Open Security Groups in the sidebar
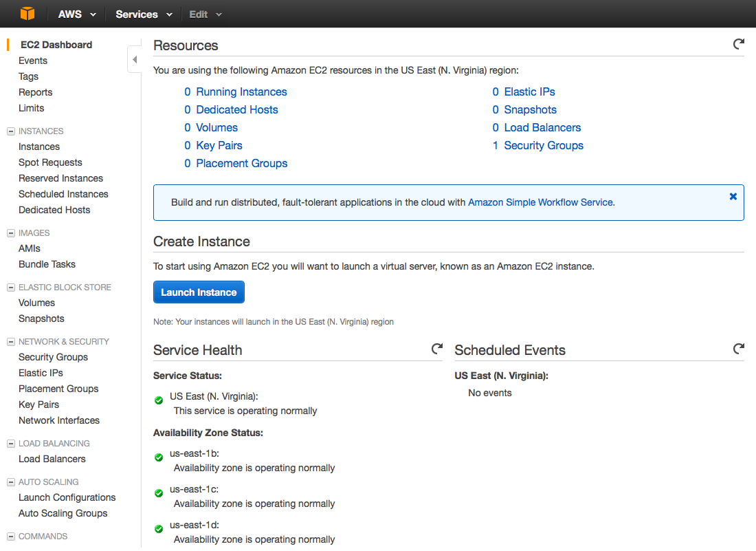Viewport: 756px width, 551px height. 53,357
